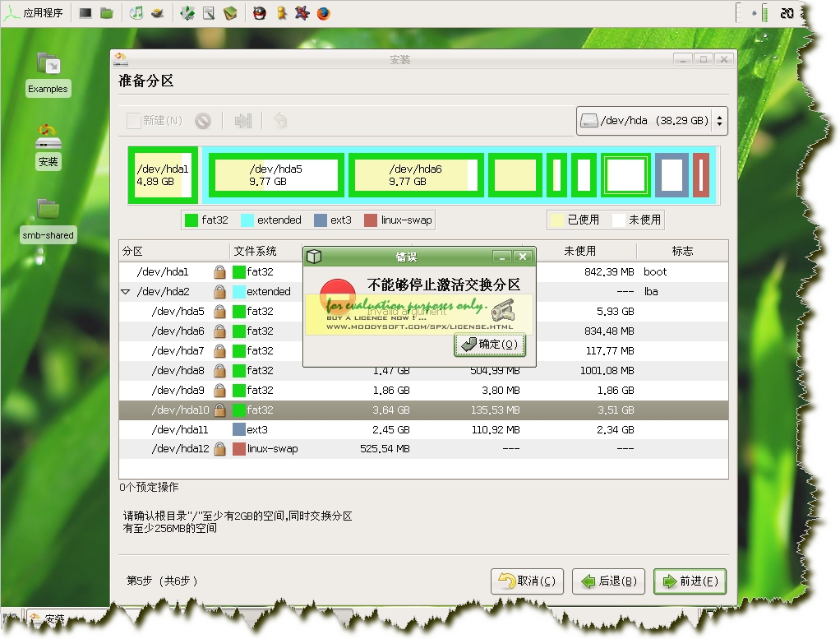
Task: Click the lock icon beside /dev/hda2
Action: (219, 292)
